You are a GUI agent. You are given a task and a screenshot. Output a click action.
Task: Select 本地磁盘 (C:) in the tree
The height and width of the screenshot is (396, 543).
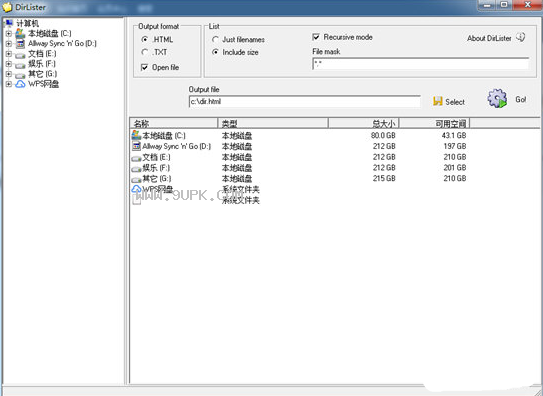pos(50,34)
